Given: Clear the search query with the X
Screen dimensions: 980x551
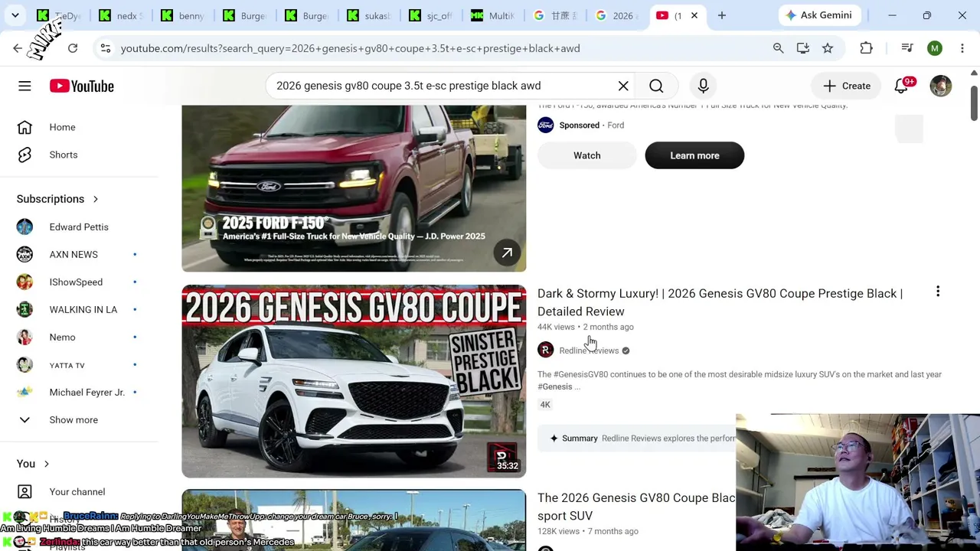Looking at the screenshot, I should click(623, 86).
